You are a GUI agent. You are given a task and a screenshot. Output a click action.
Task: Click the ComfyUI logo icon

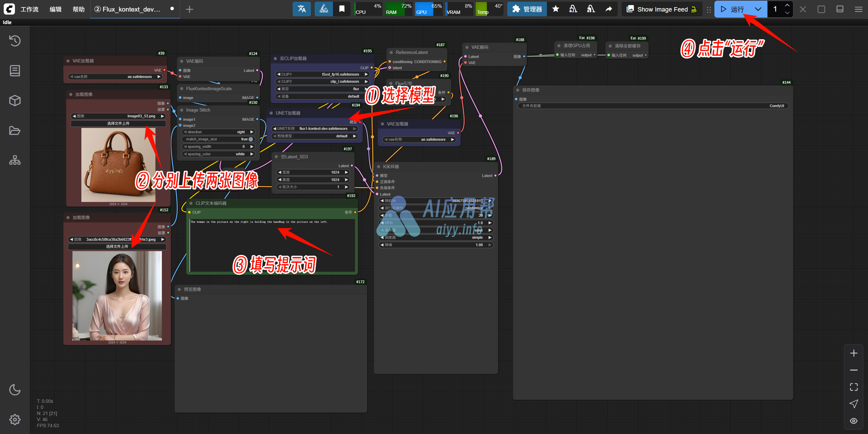click(9, 9)
